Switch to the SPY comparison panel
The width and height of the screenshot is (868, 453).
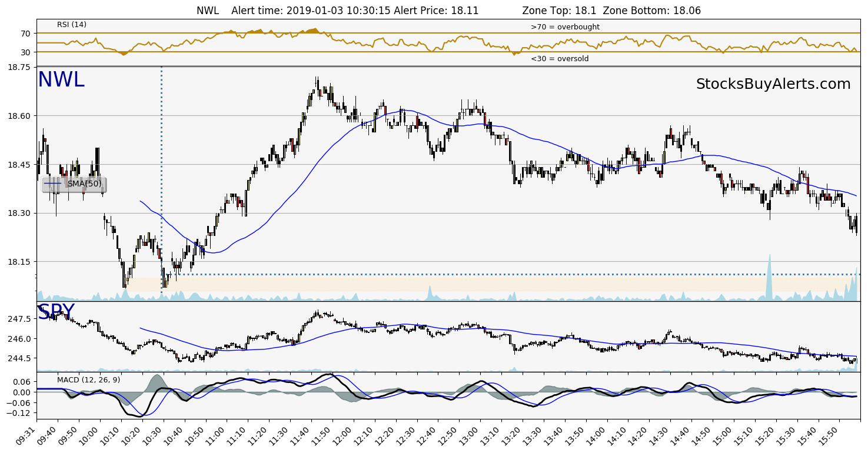pyautogui.click(x=55, y=312)
